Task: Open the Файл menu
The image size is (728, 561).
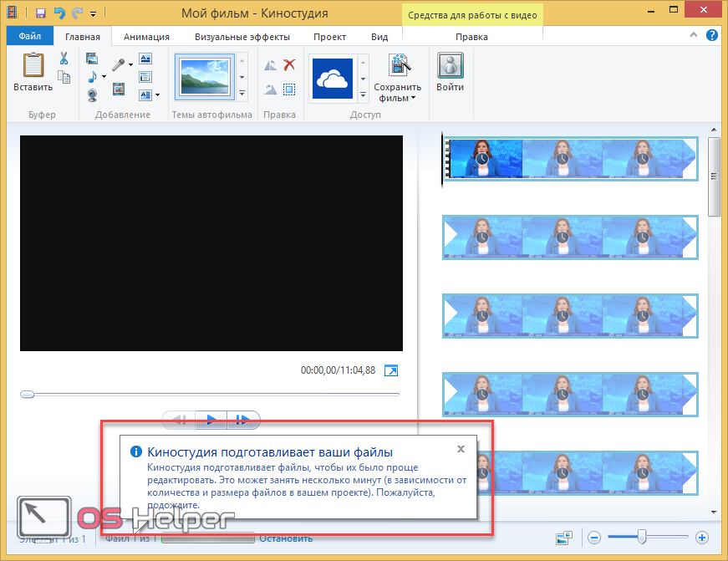Action: click(30, 37)
